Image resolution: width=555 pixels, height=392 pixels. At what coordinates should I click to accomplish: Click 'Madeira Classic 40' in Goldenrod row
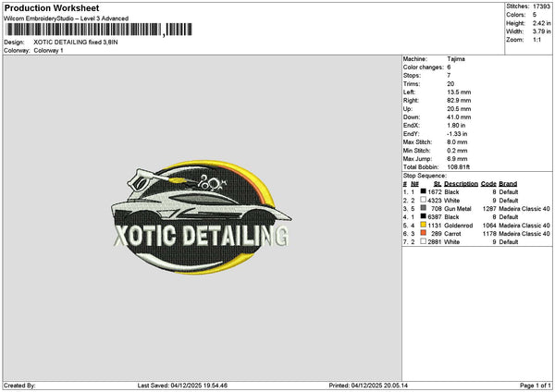524,226
